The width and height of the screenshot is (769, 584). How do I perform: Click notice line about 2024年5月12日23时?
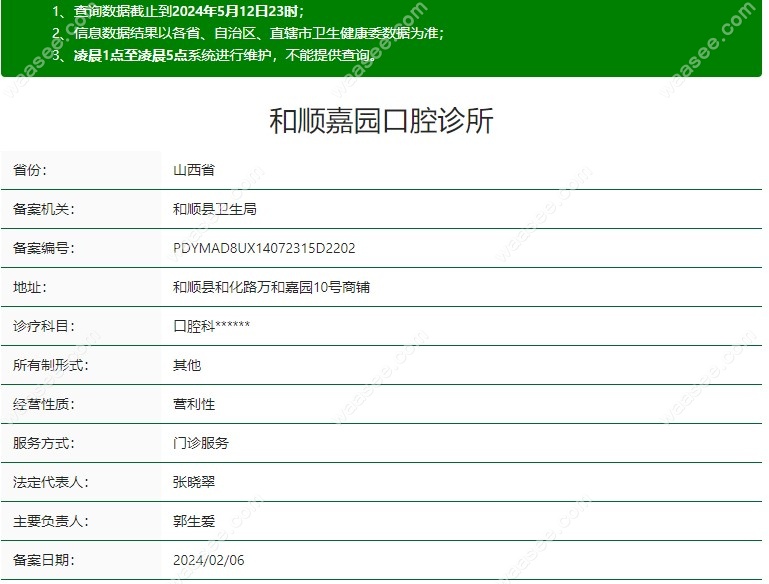(178, 11)
